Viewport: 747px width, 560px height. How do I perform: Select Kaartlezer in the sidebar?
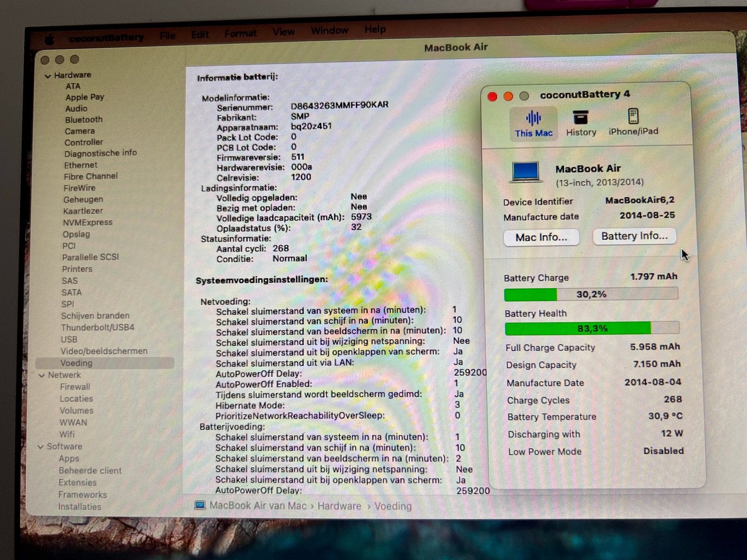pos(83,211)
